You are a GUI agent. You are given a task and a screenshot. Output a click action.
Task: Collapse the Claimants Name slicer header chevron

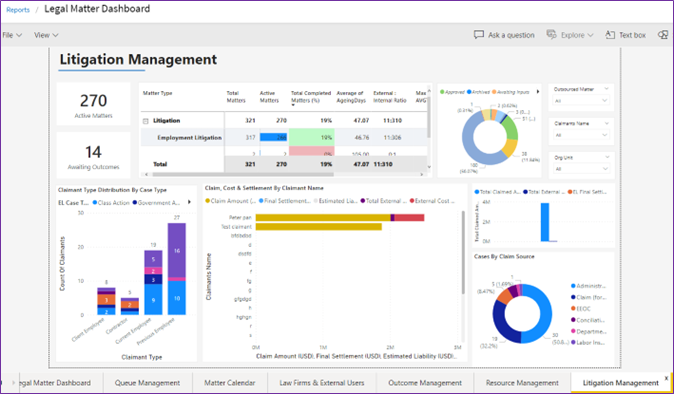pos(607,123)
